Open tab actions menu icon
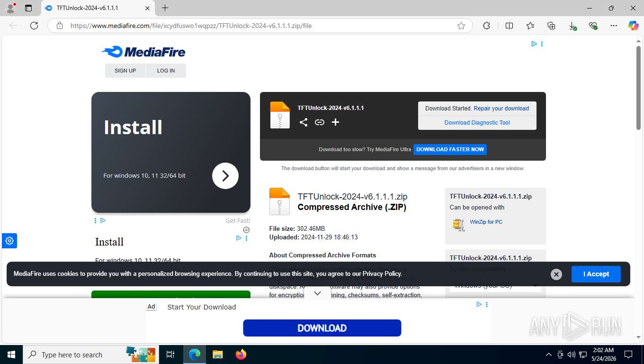Image resolution: width=644 pixels, height=364 pixels. (28, 8)
